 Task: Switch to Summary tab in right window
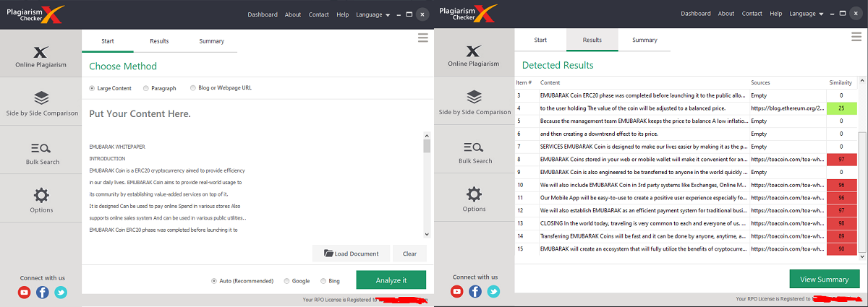(x=644, y=40)
